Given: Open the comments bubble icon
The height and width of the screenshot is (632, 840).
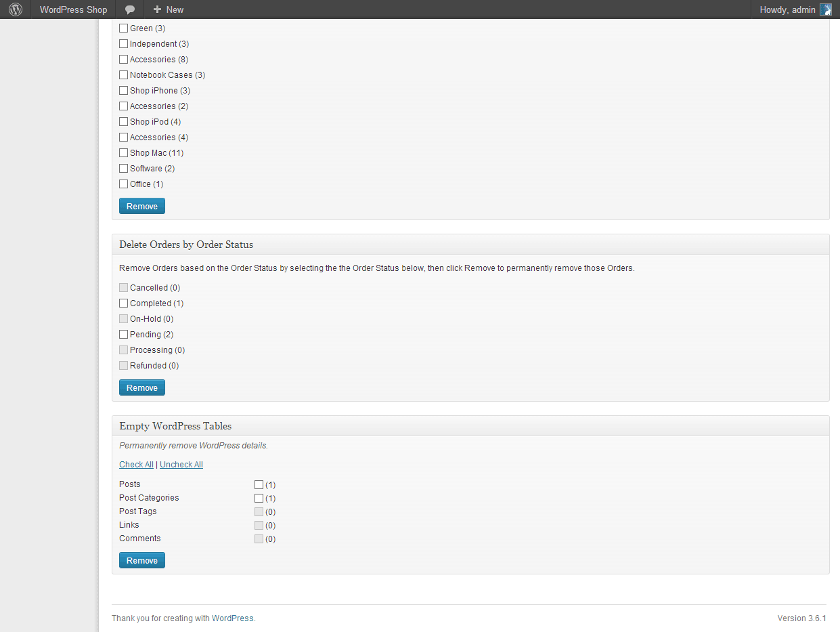Looking at the screenshot, I should click(x=130, y=9).
